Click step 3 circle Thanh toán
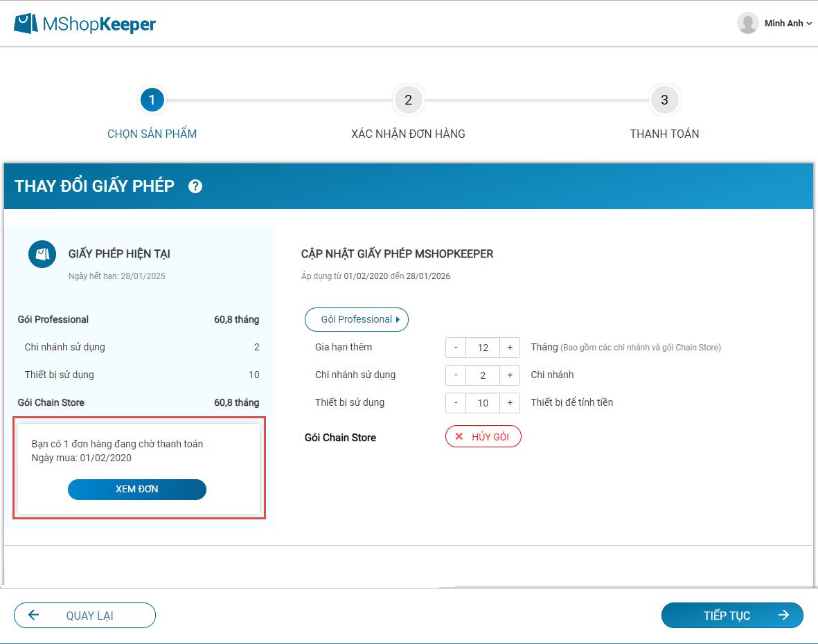This screenshot has height=644, width=818. [664, 100]
